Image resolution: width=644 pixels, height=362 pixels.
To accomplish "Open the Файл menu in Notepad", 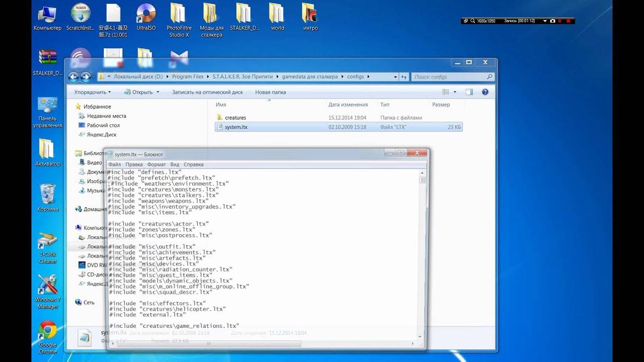I will 115,164.
